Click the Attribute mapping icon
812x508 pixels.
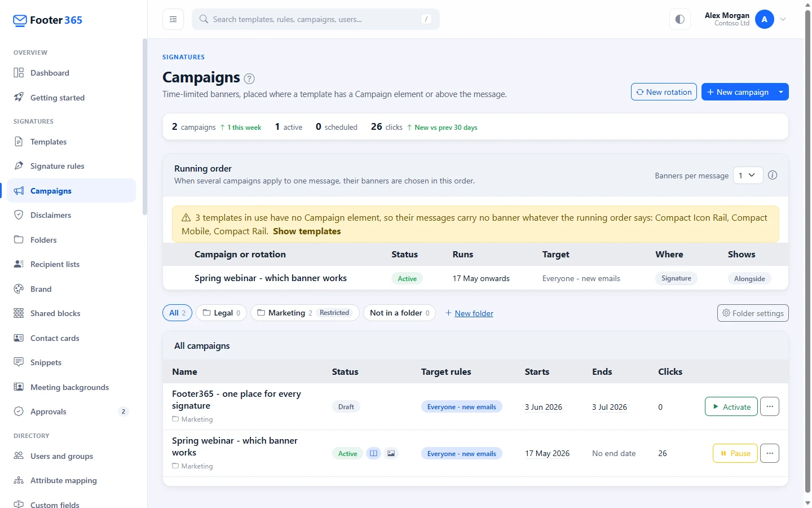pos(19,480)
